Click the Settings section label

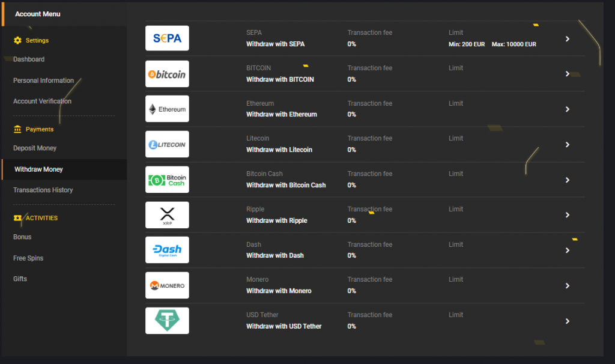pos(37,40)
